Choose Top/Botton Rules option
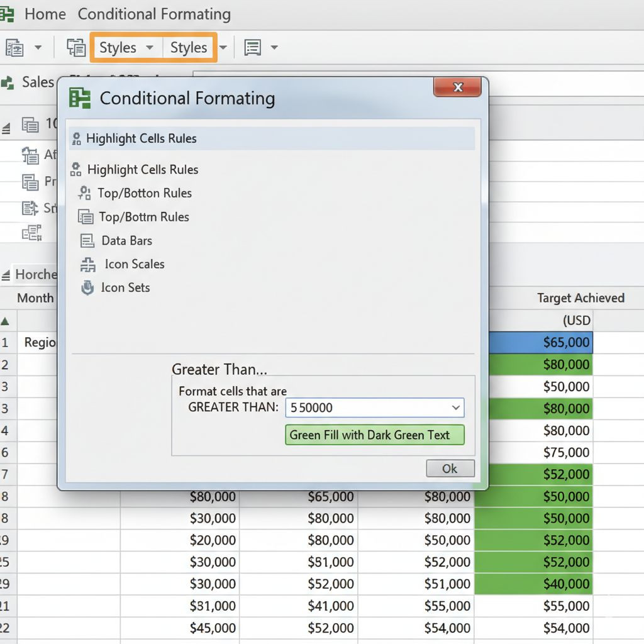This screenshot has width=644, height=644. click(144, 193)
